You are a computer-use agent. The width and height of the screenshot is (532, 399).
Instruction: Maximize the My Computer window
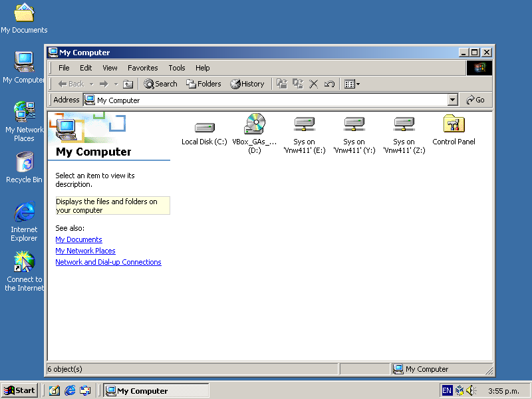474,53
